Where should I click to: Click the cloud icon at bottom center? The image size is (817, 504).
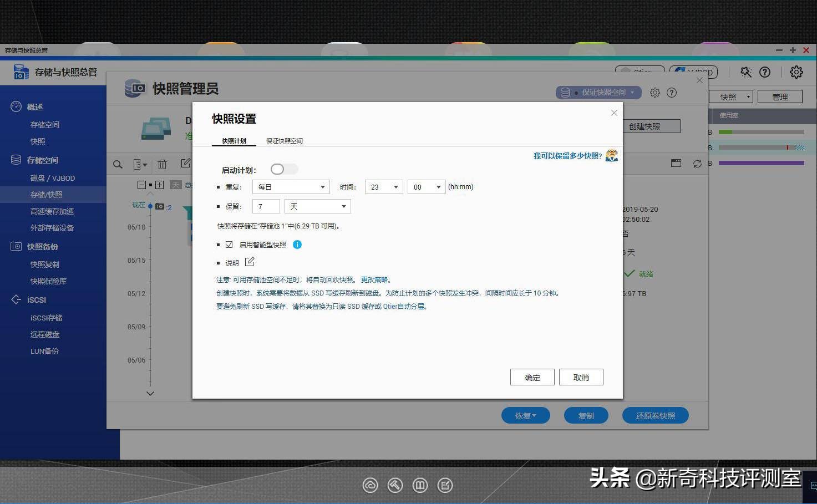tap(371, 485)
